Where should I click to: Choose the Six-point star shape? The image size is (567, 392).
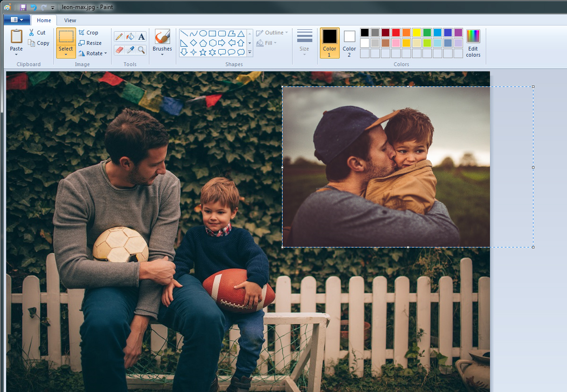tap(213, 52)
